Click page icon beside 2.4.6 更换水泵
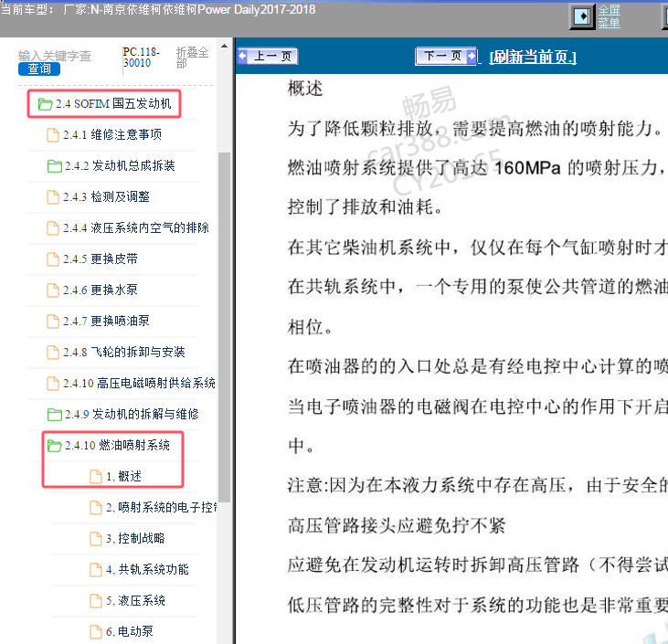The image size is (668, 644). [53, 290]
